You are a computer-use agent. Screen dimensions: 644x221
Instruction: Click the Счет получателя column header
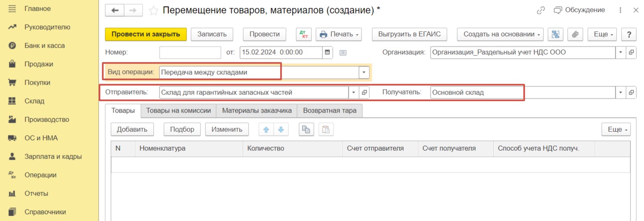[455, 148]
